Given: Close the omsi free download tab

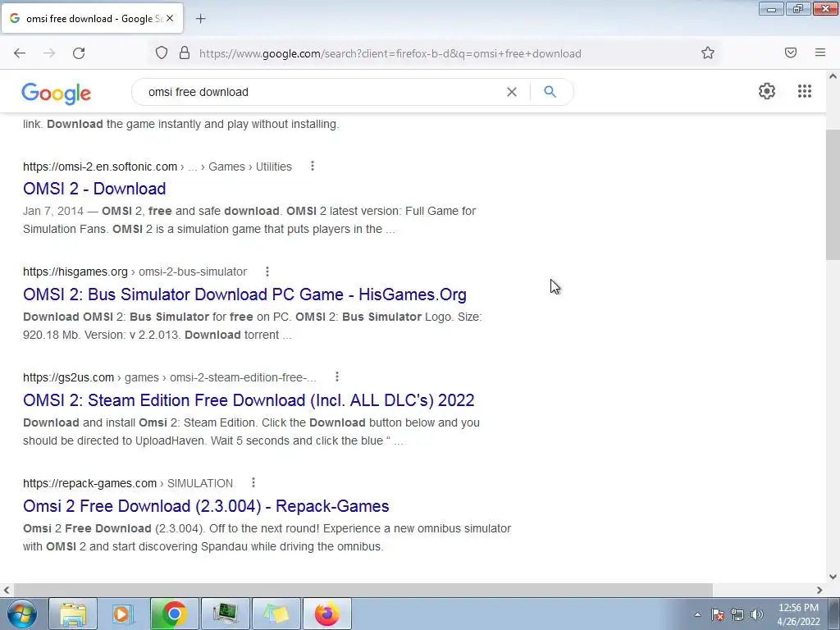Looking at the screenshot, I should point(170,18).
